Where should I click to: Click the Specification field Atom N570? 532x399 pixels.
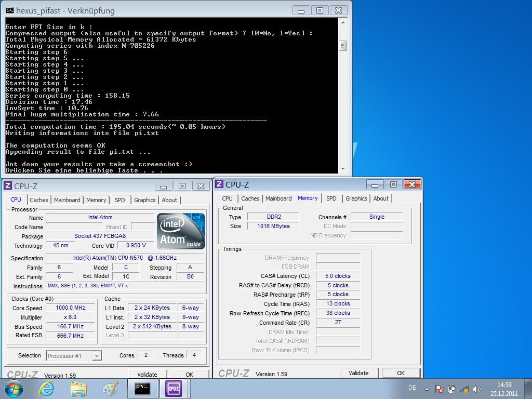pyautogui.click(x=125, y=258)
